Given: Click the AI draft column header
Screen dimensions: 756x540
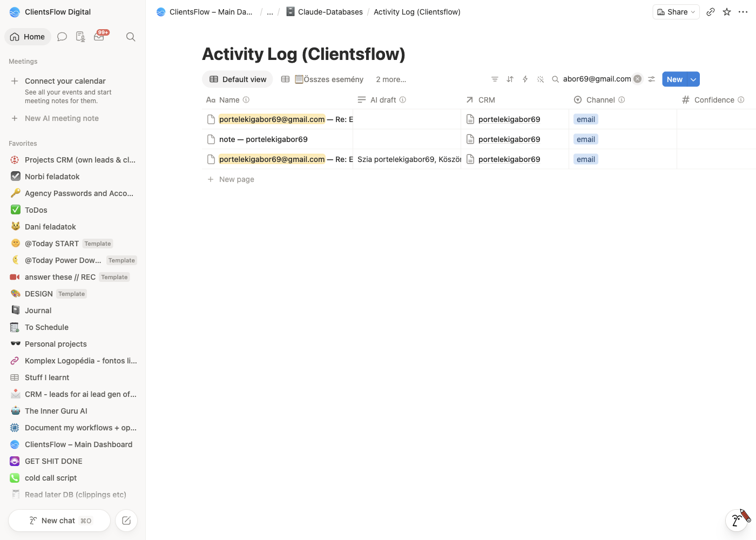Looking at the screenshot, I should (x=407, y=100).
